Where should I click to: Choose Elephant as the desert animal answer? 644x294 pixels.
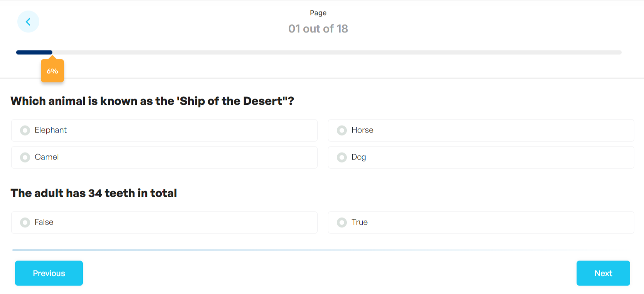point(25,130)
